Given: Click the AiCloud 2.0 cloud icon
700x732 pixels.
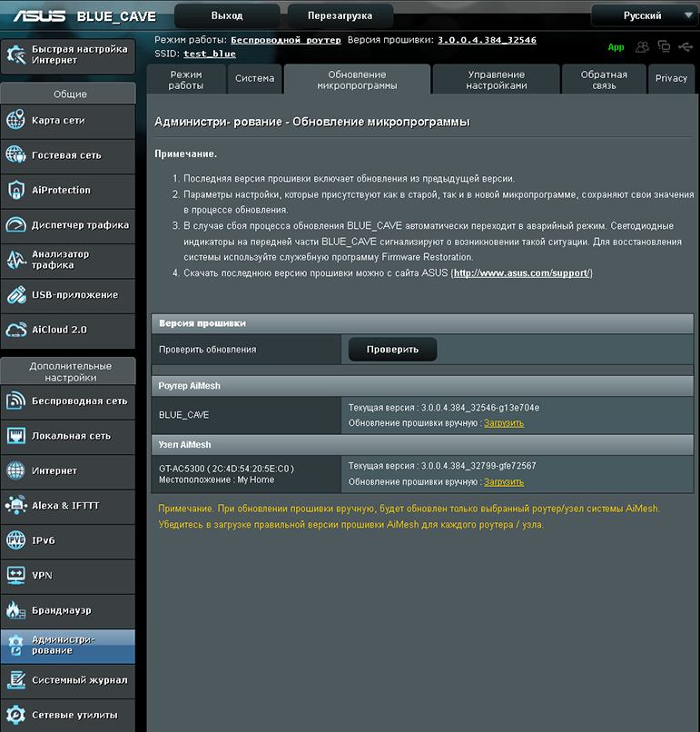Looking at the screenshot, I should click(15, 330).
